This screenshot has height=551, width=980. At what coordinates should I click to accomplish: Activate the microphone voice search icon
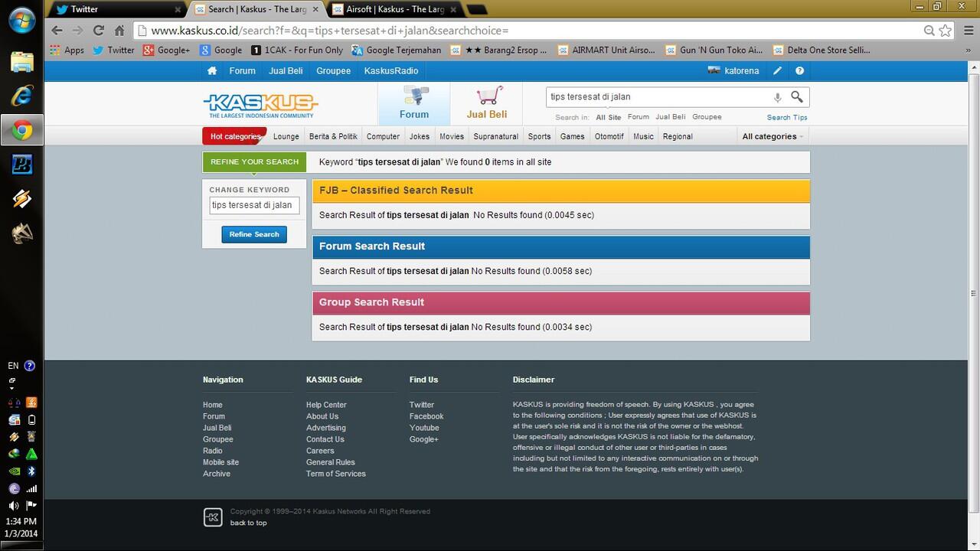pyautogui.click(x=777, y=97)
